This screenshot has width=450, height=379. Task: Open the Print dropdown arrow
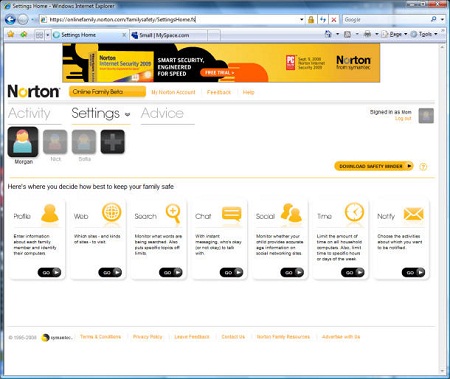(x=377, y=34)
